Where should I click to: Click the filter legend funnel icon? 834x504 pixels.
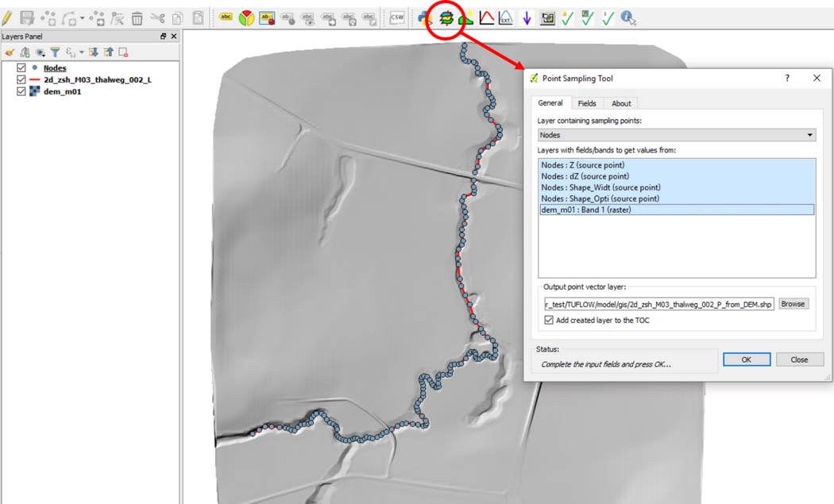56,52
